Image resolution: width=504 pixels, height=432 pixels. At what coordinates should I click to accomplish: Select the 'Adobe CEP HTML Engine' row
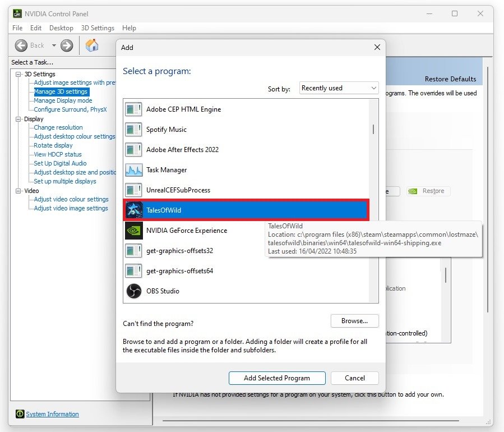point(246,109)
